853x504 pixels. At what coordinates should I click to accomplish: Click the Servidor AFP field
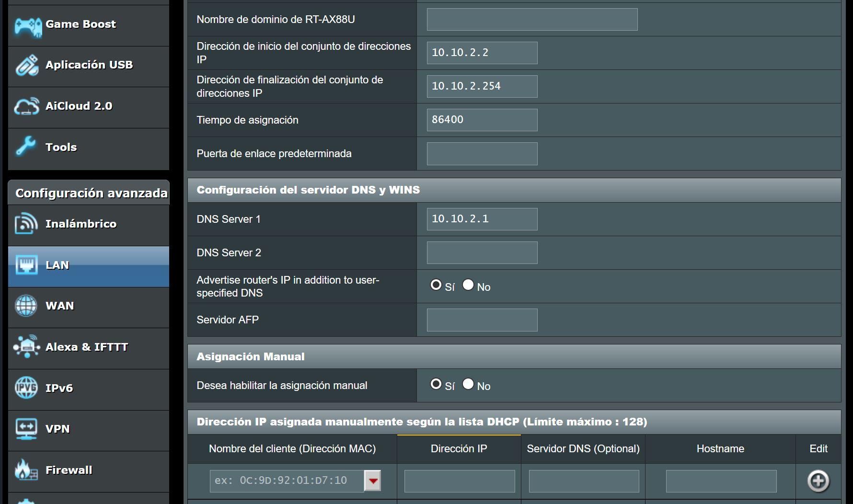482,320
